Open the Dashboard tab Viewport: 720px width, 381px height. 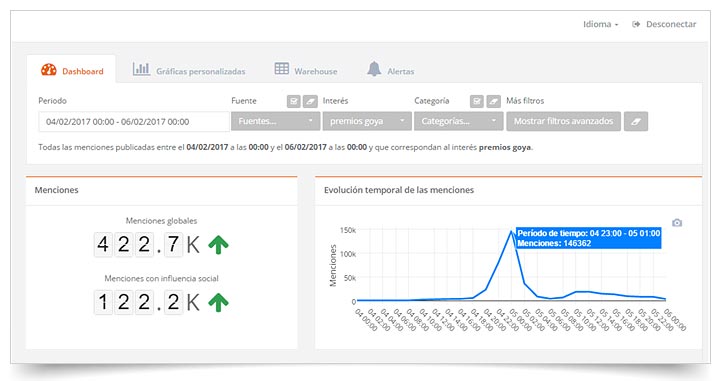pyautogui.click(x=72, y=70)
